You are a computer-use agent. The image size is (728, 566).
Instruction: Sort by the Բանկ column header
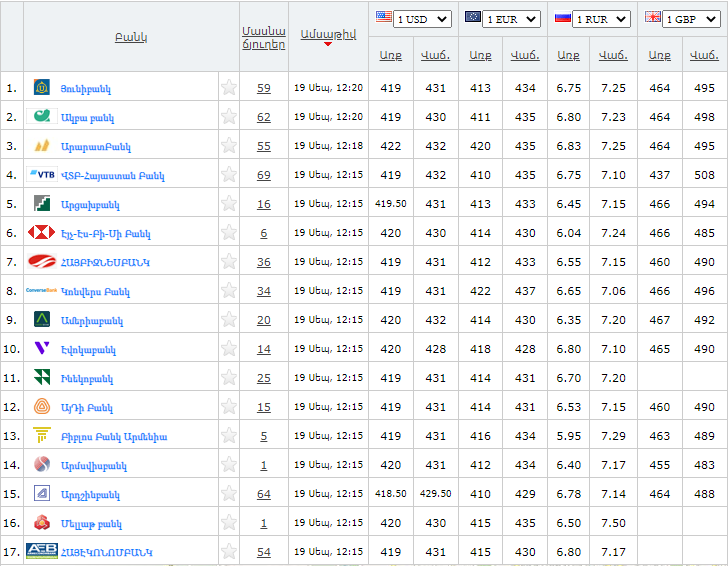click(131, 37)
